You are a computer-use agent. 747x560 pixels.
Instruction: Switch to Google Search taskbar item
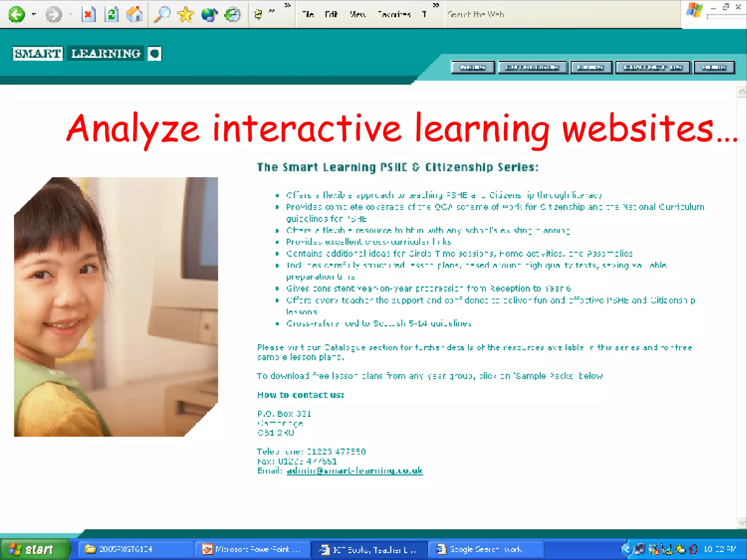486,549
